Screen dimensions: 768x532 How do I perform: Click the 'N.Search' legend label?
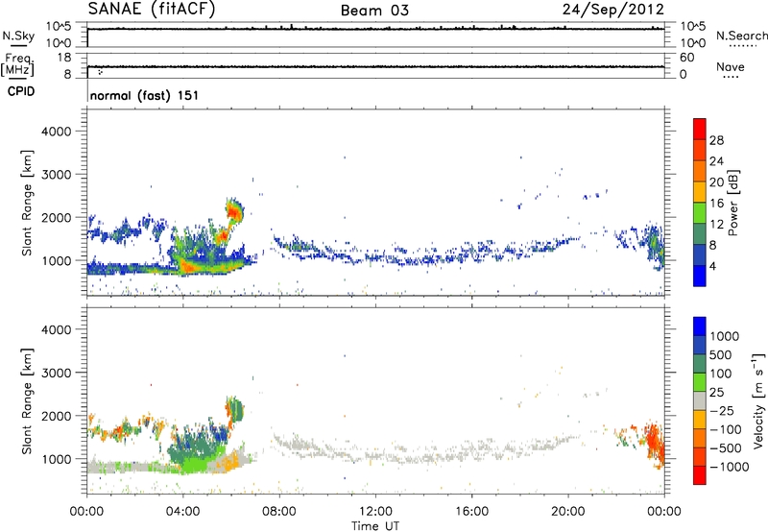pos(741,36)
